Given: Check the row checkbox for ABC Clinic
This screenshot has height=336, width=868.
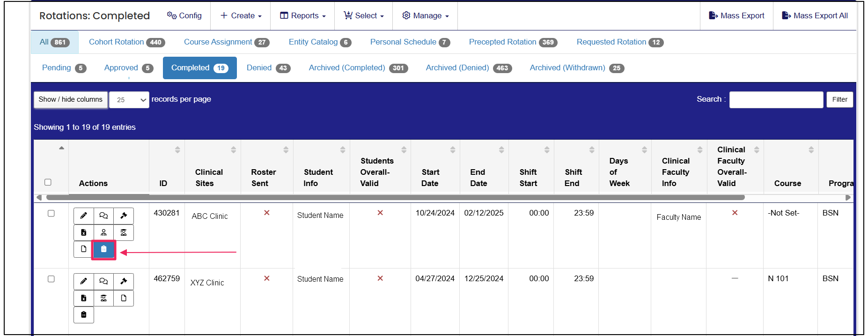Looking at the screenshot, I should point(51,213).
